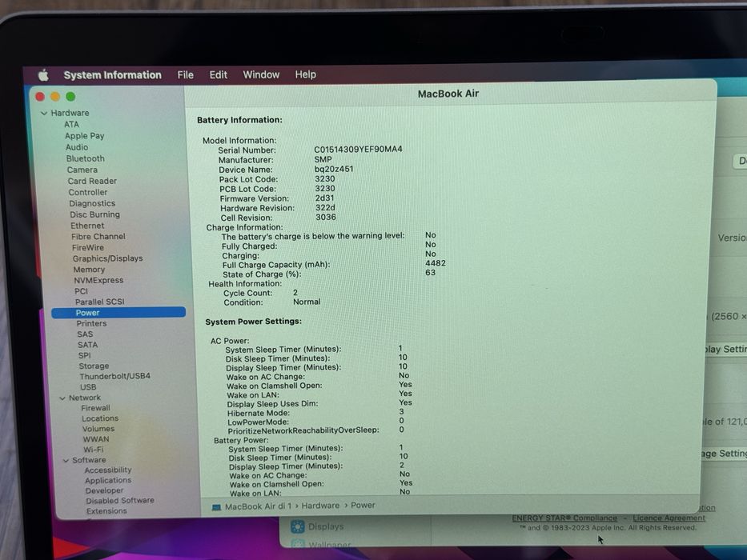Select Wi-Fi under Network

(x=94, y=450)
